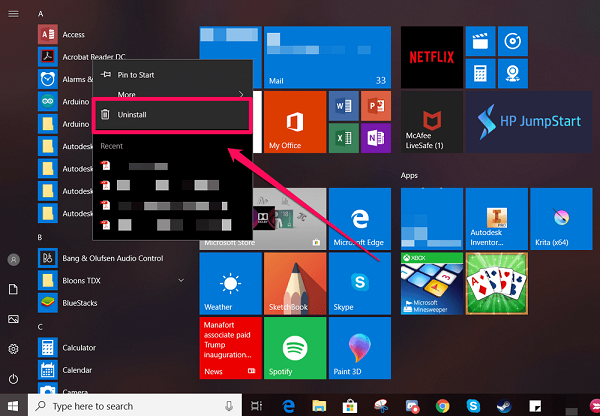Click the letter B header in app list
Viewport: 600px width, 416px height.
tap(40, 237)
